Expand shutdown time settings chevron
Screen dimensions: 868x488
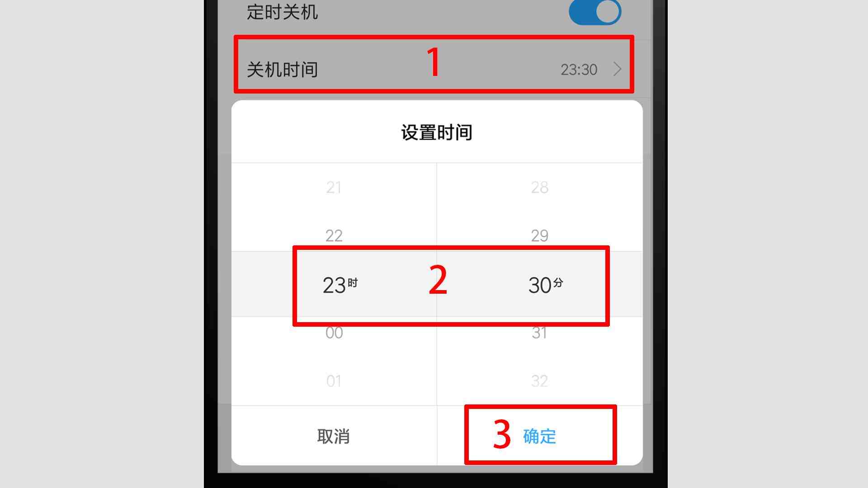[x=620, y=69]
